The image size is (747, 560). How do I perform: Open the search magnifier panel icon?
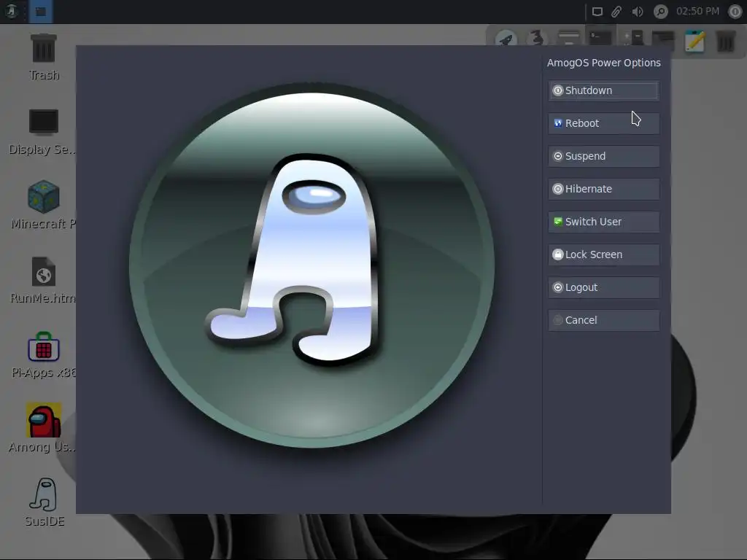[x=660, y=12]
